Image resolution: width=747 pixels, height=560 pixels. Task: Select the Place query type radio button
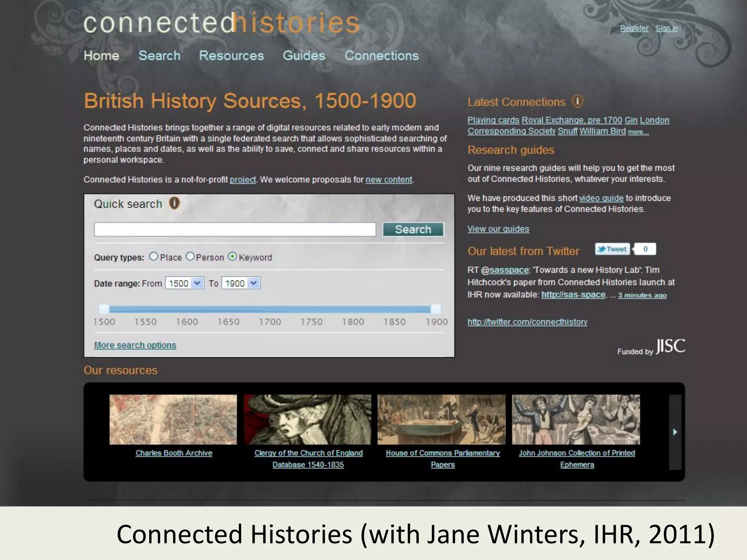154,256
